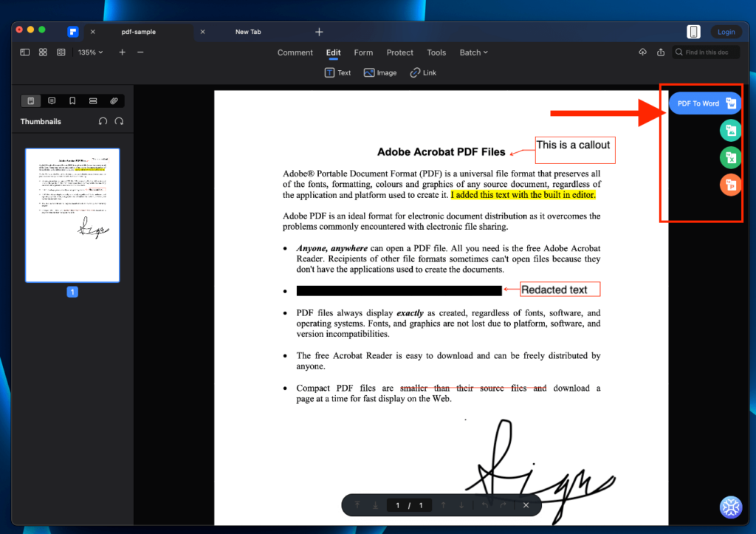The image size is (756, 534).
Task: Open the attachments paperclip panel icon
Action: [114, 101]
